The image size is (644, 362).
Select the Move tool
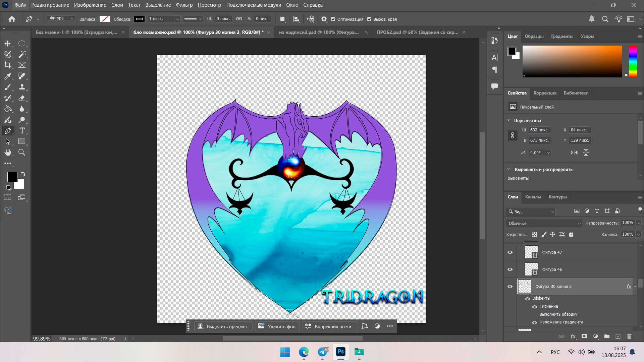(7, 44)
